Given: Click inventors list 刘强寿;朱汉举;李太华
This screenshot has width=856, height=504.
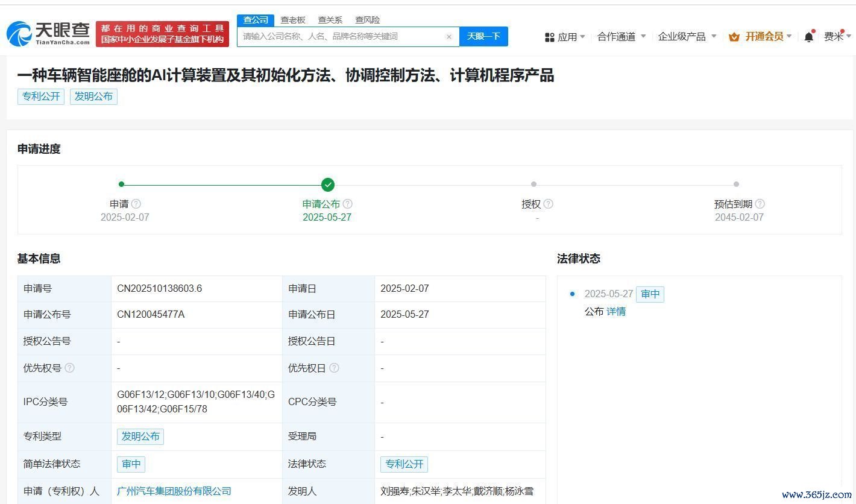Looking at the screenshot, I should coord(457,491).
